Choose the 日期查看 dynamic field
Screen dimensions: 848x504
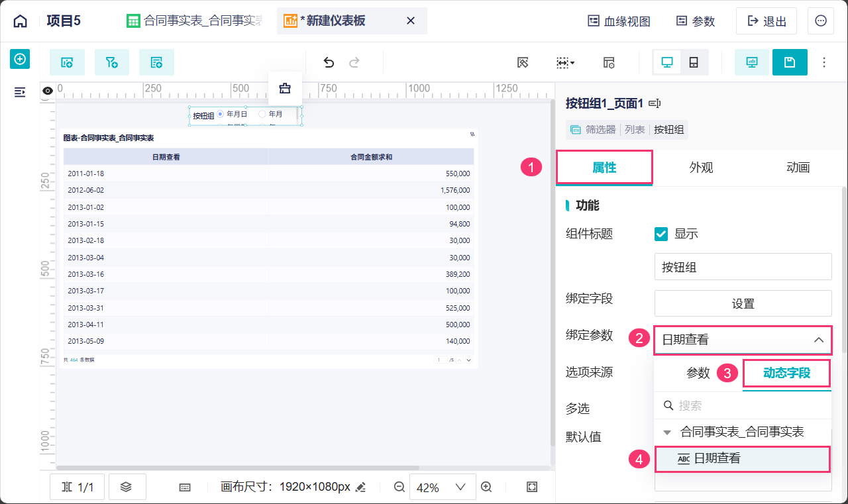tap(743, 458)
